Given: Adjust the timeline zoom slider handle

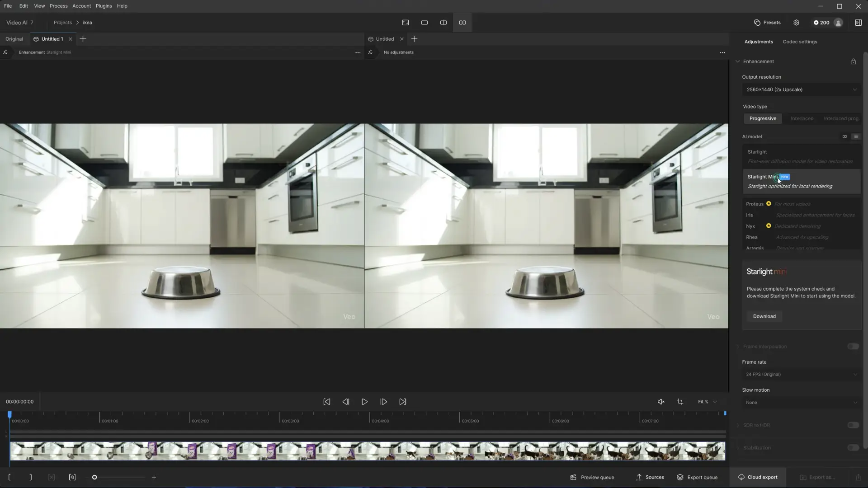Looking at the screenshot, I should (94, 477).
